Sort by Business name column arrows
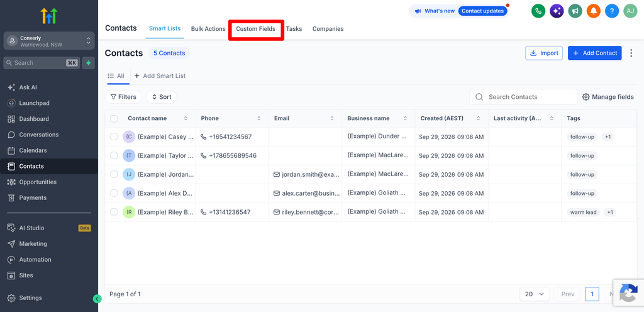644x312 pixels. click(x=405, y=118)
